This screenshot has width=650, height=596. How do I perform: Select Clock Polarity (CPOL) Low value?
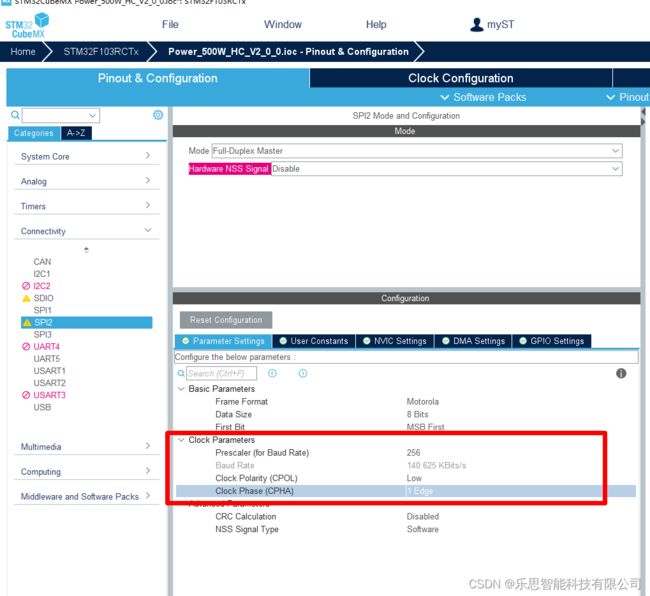414,478
